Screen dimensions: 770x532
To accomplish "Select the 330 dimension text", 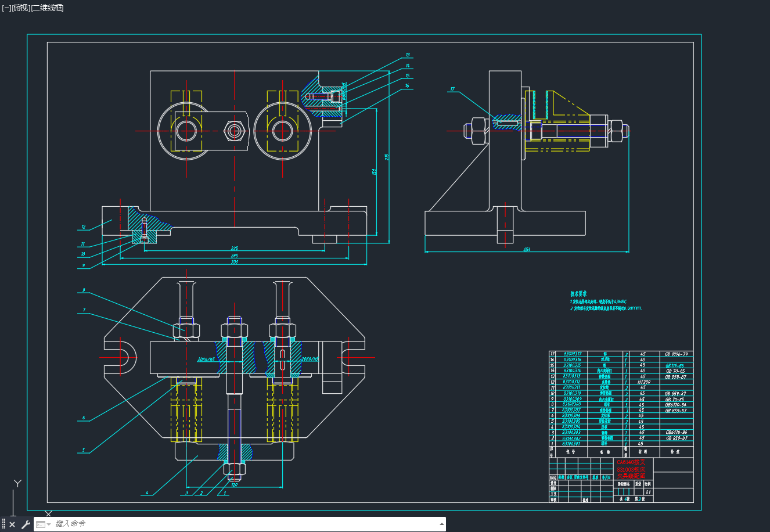I will (x=234, y=262).
